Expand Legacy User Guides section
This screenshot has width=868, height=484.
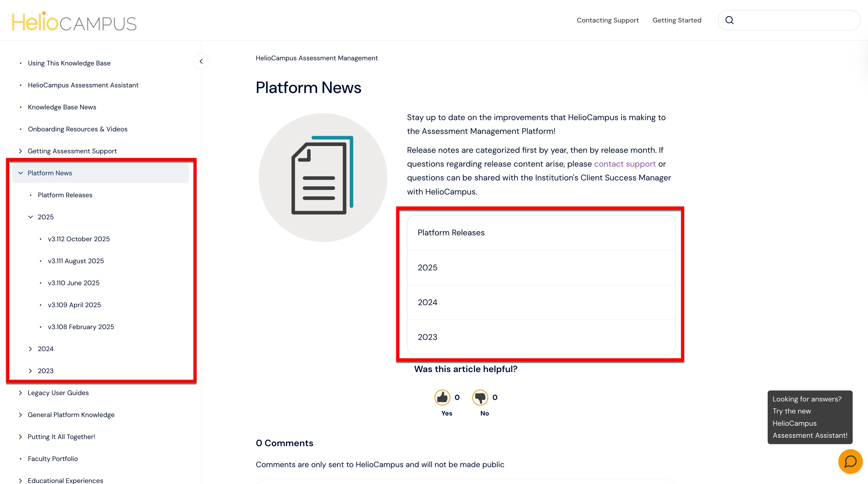point(21,393)
